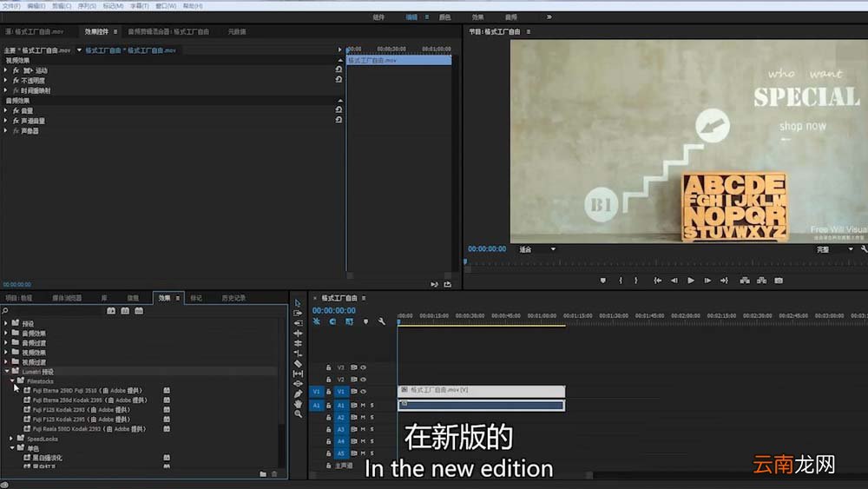
Task: Collapse the Lumetri 预设 folder
Action: (x=6, y=372)
